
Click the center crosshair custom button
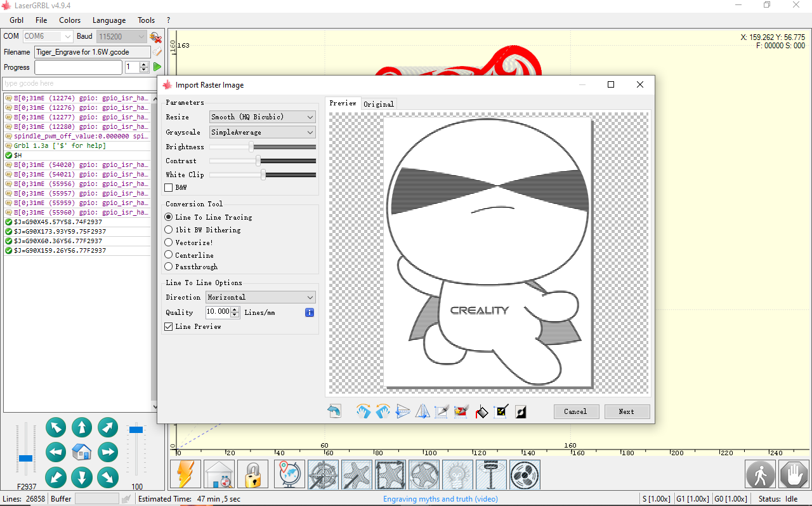(323, 474)
